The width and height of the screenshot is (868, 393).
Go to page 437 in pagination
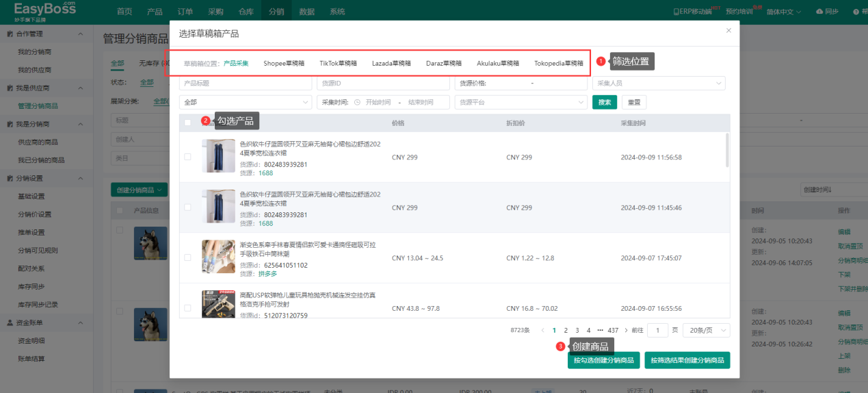[613, 330]
